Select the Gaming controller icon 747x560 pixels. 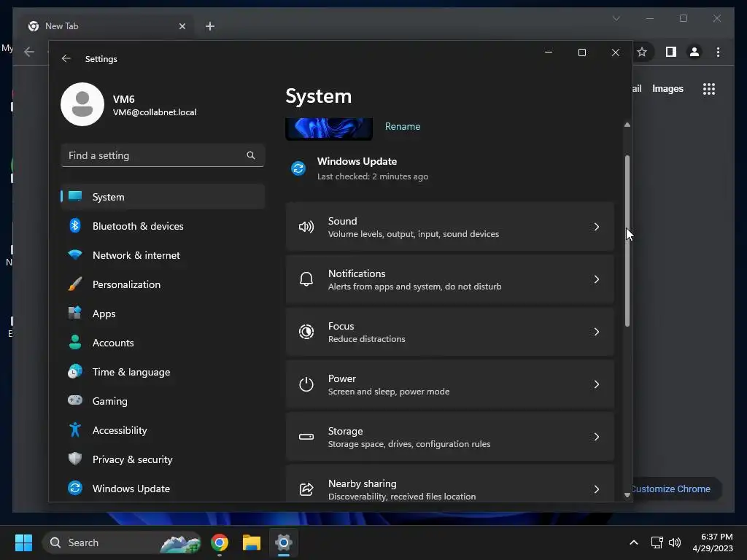[x=75, y=400]
